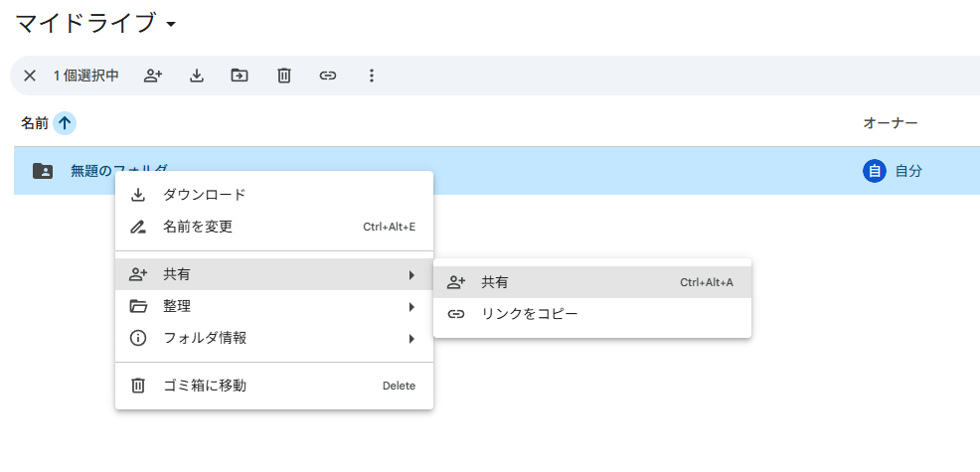
Task: Choose 名前を変更 in context menu
Action: (273, 227)
